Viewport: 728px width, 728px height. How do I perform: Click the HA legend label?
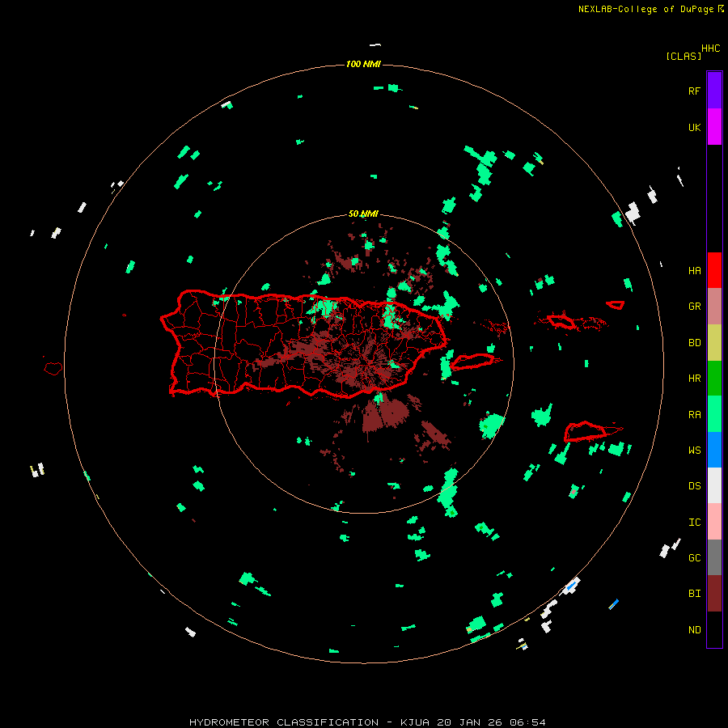pyautogui.click(x=694, y=270)
